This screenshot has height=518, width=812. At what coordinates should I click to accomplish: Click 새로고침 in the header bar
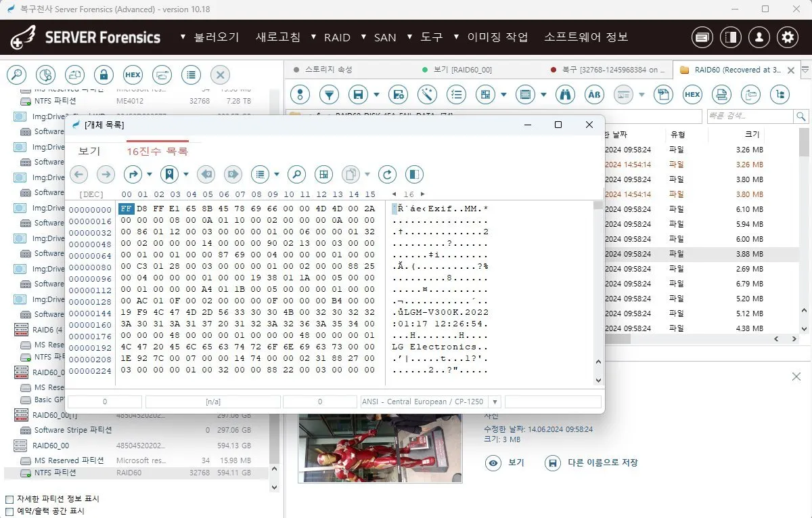277,37
